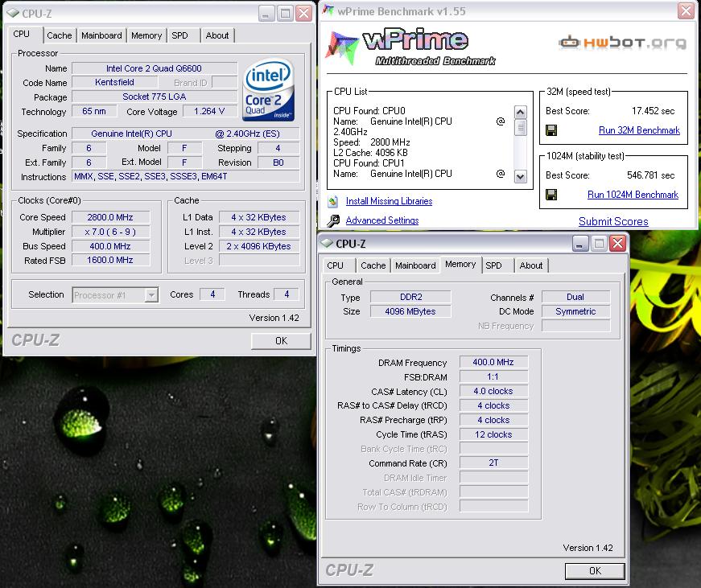Click the Install Missing Libraries icon
Viewport: 701px width, 588px height.
(x=332, y=202)
